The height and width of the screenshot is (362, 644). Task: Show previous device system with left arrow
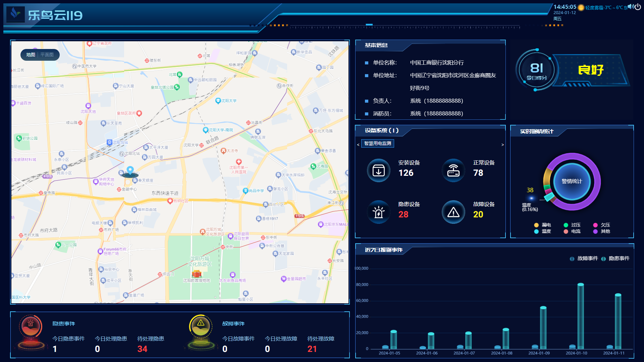pos(358,145)
